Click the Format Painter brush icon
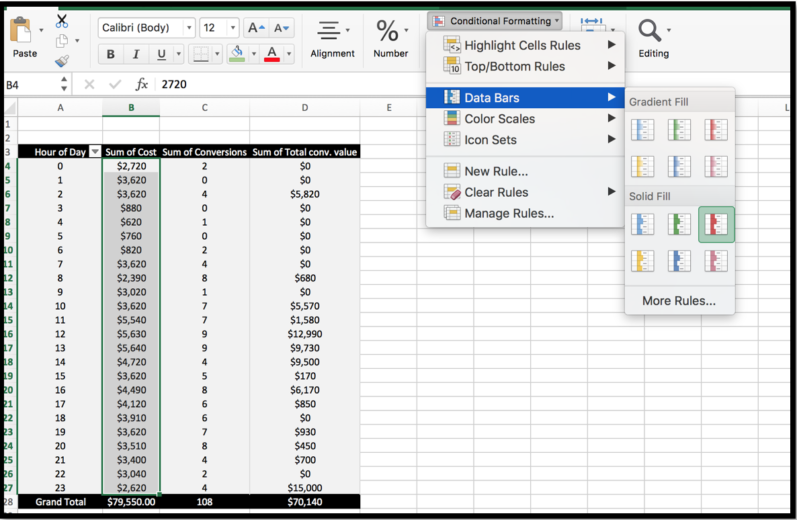The width and height of the screenshot is (797, 520). click(x=62, y=61)
